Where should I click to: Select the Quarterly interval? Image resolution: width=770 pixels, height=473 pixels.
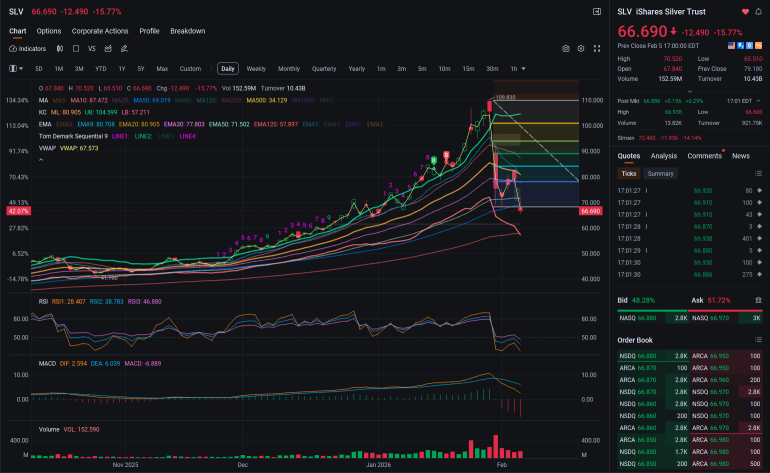click(324, 69)
